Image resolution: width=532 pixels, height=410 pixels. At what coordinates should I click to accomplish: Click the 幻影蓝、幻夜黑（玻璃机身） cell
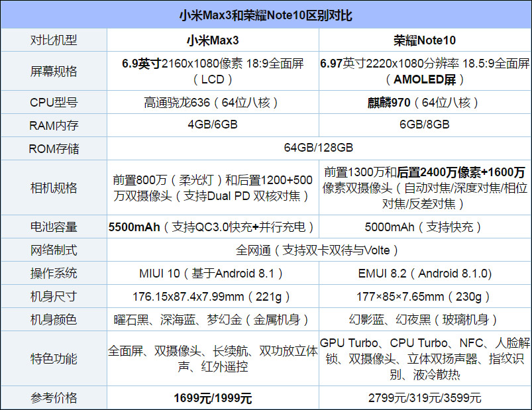(x=423, y=319)
